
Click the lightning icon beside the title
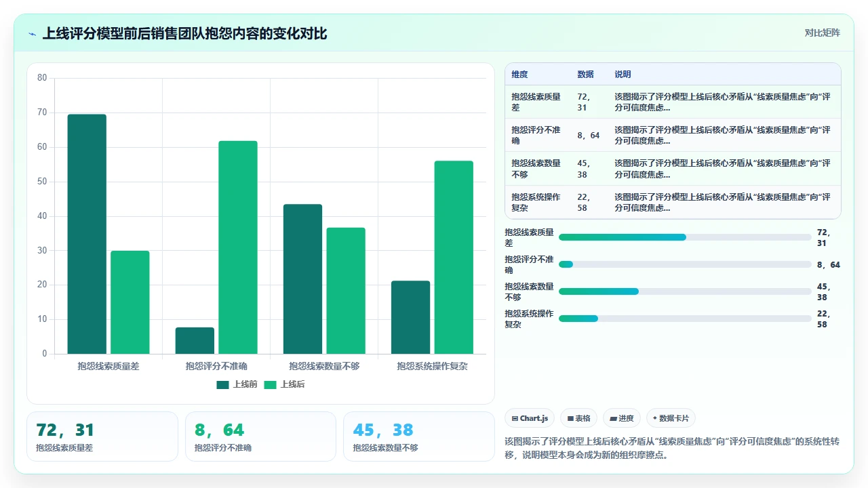(33, 34)
